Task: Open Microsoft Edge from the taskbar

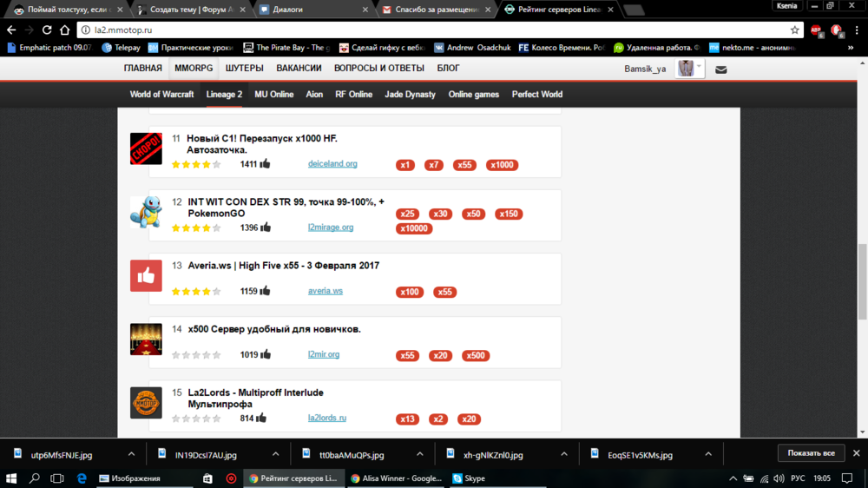Action: click(82, 478)
